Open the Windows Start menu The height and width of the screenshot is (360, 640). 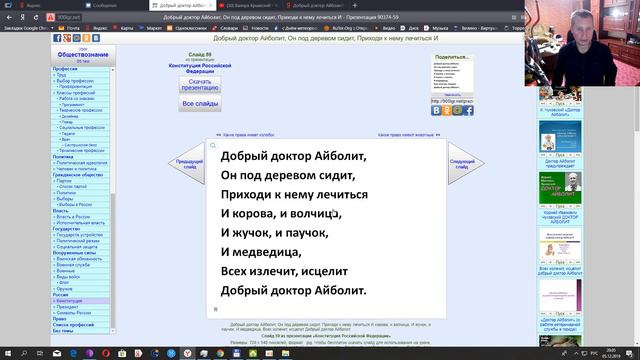click(8, 353)
